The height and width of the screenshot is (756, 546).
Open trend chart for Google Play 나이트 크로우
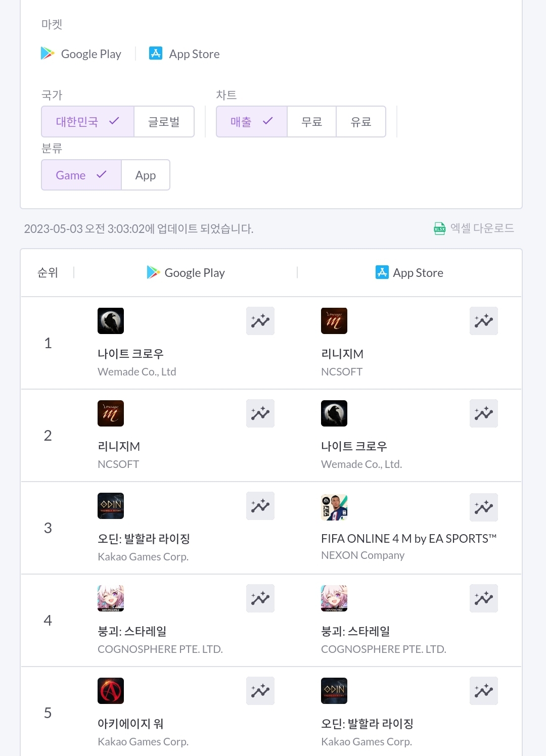pyautogui.click(x=260, y=321)
